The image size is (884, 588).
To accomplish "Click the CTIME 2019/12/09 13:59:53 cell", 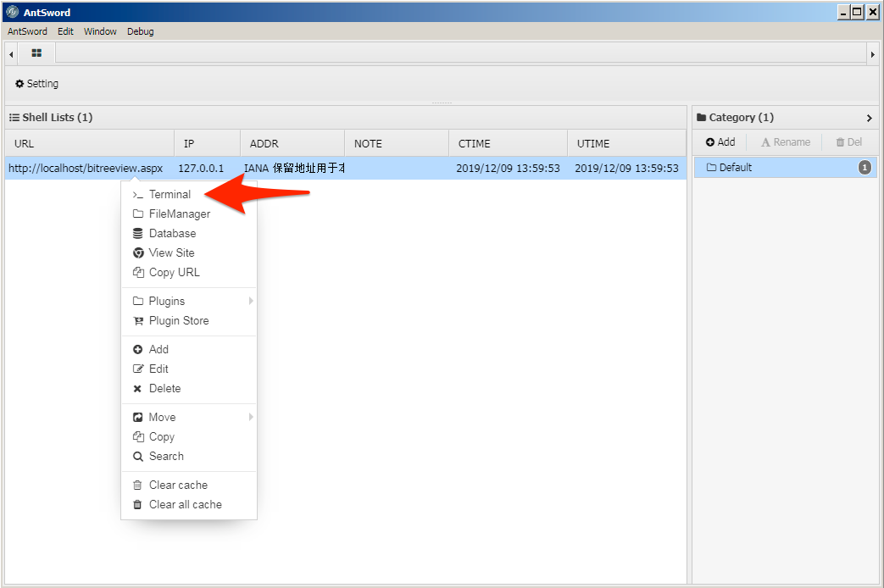I will 508,168.
